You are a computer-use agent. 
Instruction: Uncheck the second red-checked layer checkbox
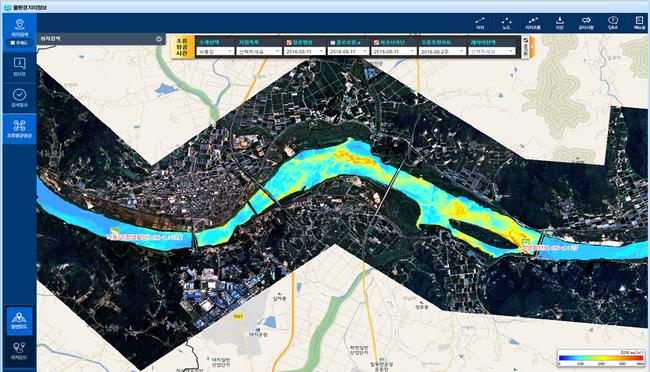tap(376, 42)
